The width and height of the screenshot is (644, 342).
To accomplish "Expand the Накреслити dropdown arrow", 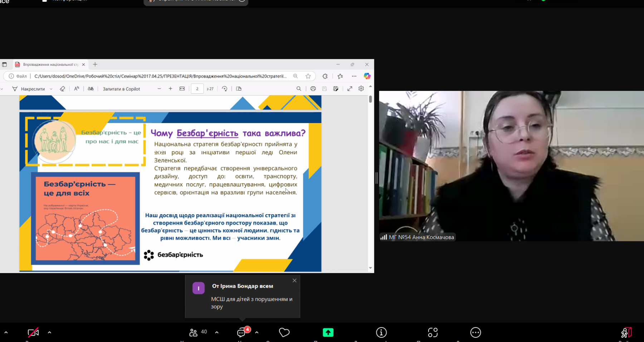I will [51, 89].
